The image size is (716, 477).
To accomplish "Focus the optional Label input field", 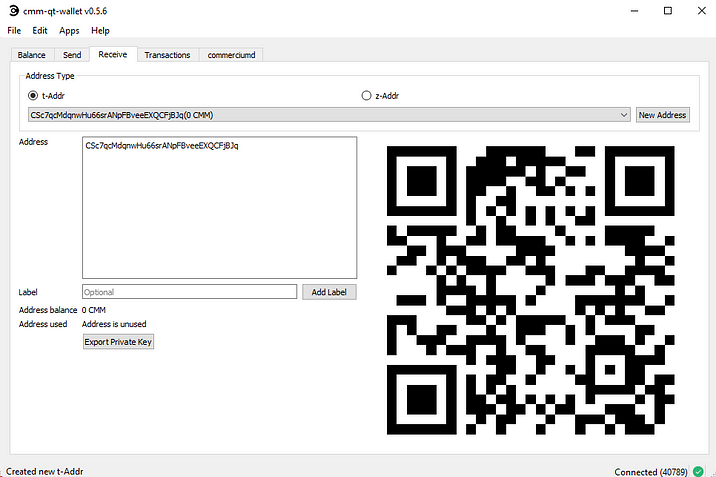I will [x=190, y=292].
